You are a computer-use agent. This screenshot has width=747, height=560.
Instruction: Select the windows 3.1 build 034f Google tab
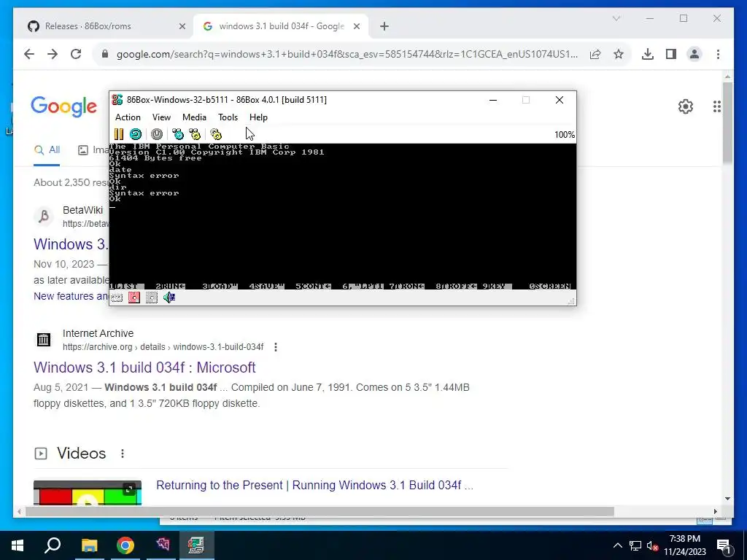281,26
